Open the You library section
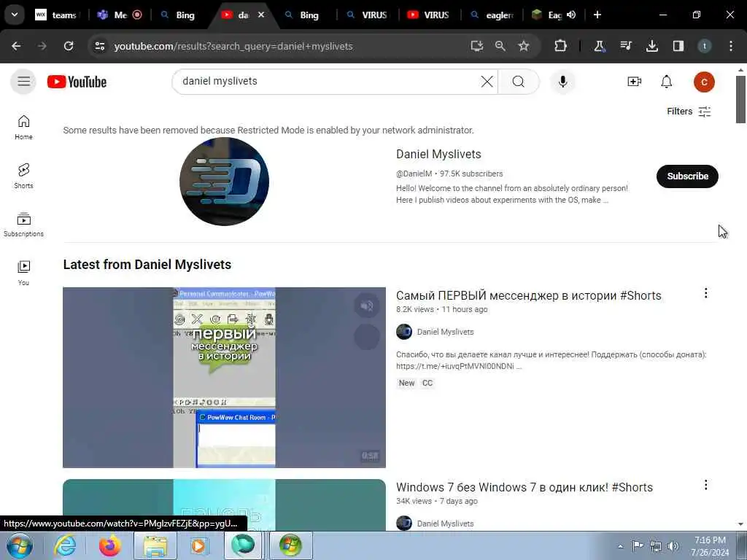 click(x=23, y=273)
